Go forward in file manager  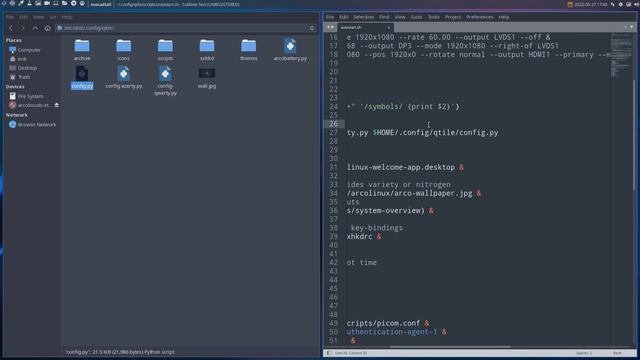(x=23, y=28)
